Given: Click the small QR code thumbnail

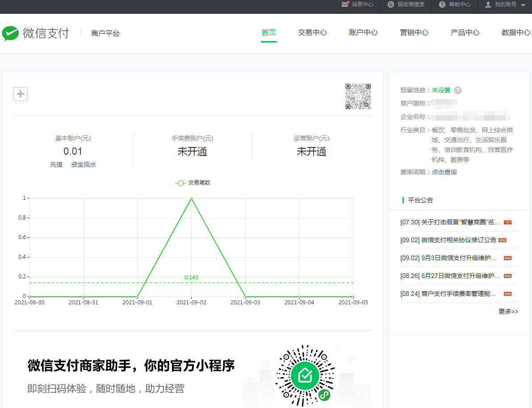Looking at the screenshot, I should point(358,97).
